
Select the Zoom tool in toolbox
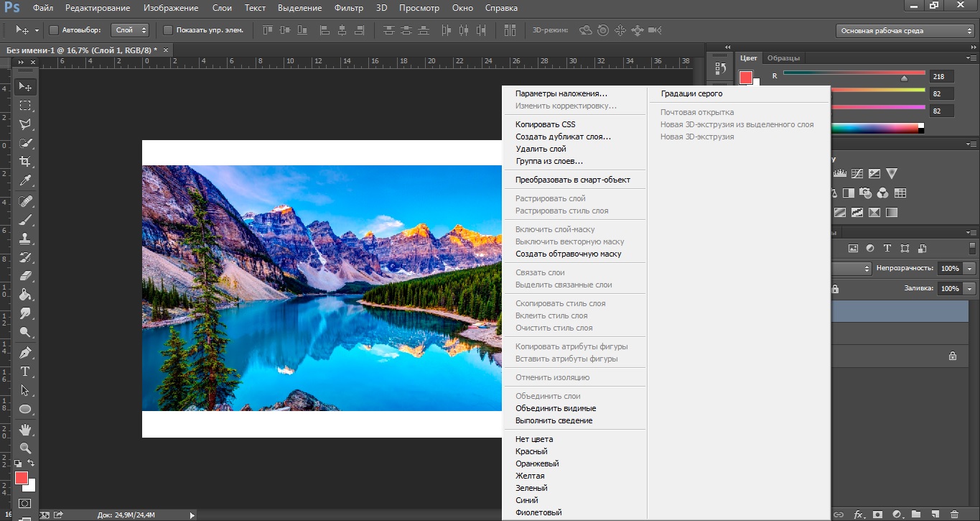pyautogui.click(x=25, y=448)
